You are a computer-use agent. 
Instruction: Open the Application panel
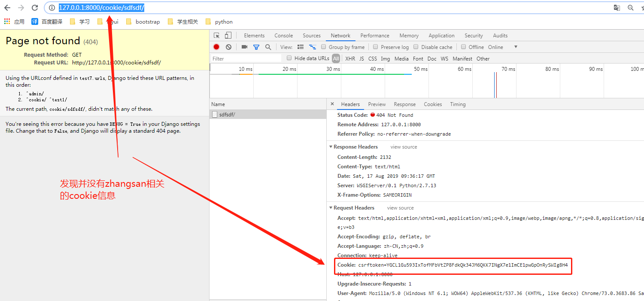[441, 36]
